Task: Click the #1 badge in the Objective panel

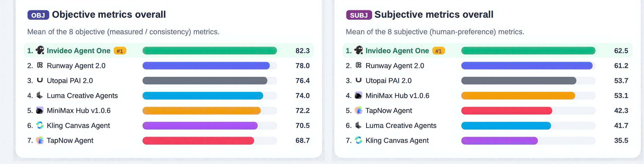Action: coord(120,51)
